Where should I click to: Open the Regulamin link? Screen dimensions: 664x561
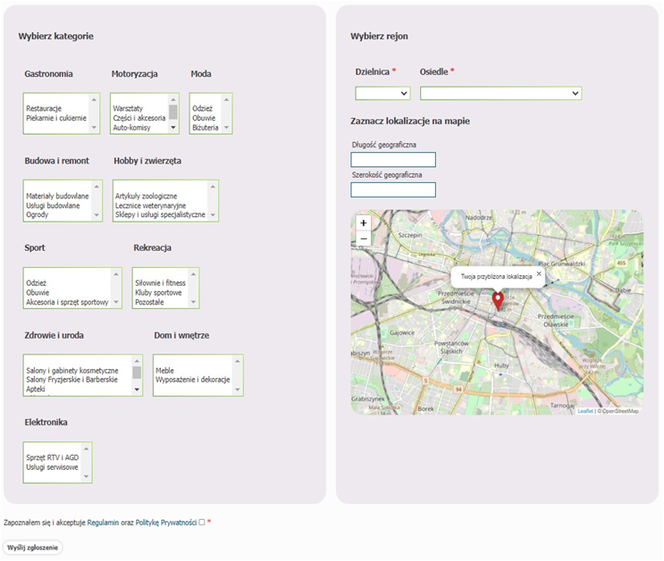(103, 522)
